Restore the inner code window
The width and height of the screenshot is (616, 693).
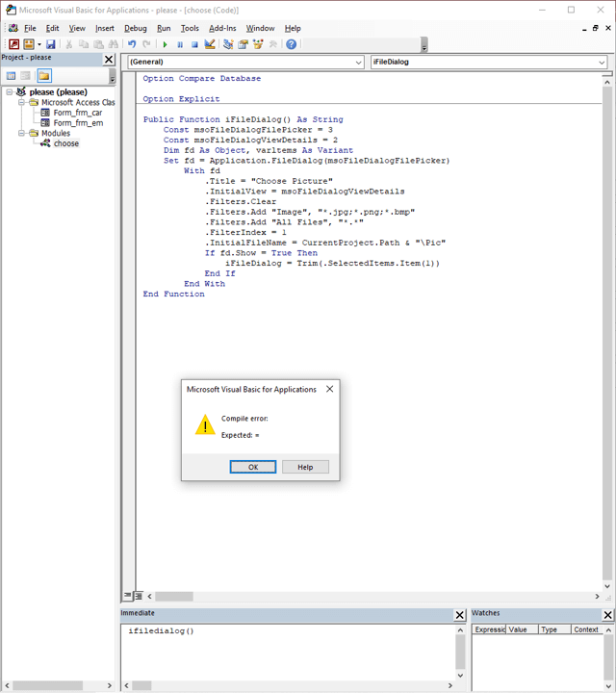596,28
